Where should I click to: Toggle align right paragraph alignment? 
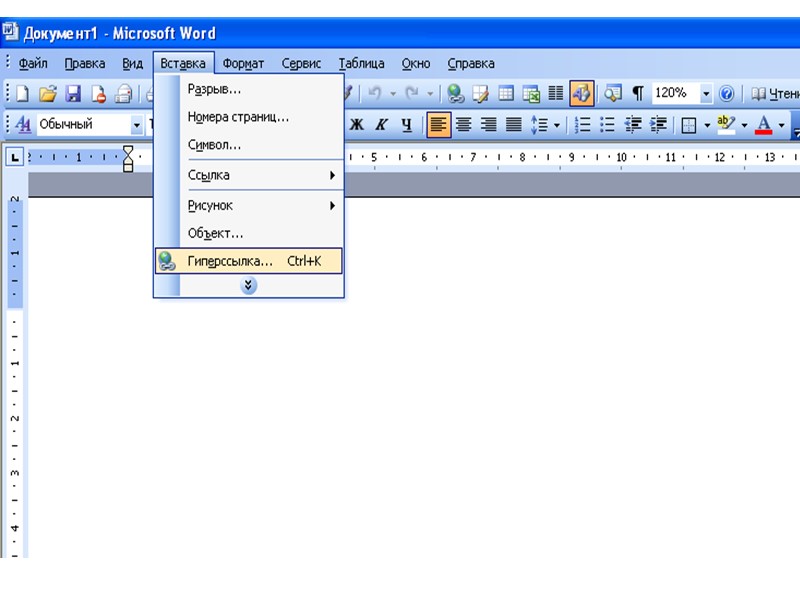coord(488,124)
